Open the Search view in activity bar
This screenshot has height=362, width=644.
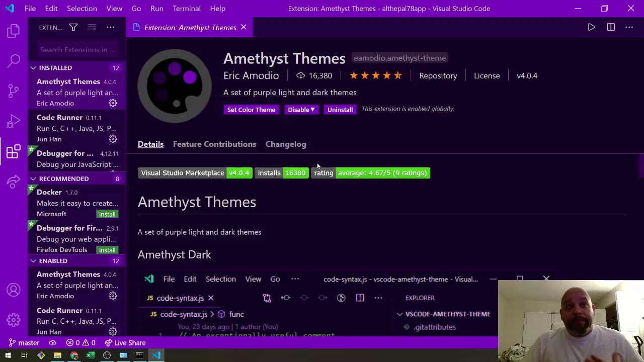click(14, 61)
